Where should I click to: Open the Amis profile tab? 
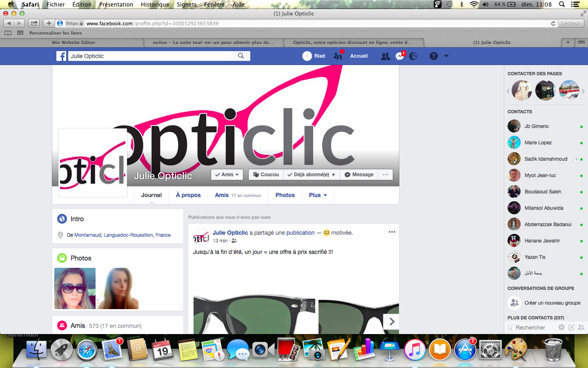click(238, 195)
